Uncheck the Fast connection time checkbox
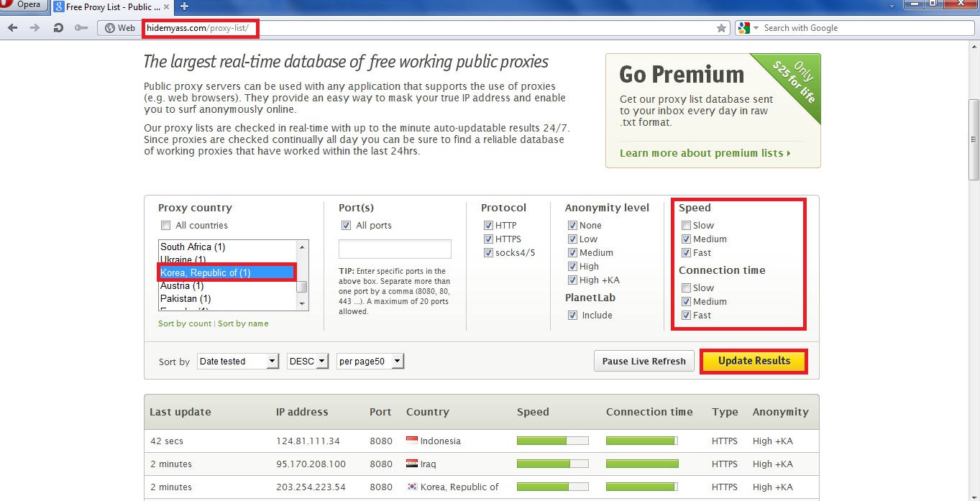This screenshot has height=501, width=980. 687,316
